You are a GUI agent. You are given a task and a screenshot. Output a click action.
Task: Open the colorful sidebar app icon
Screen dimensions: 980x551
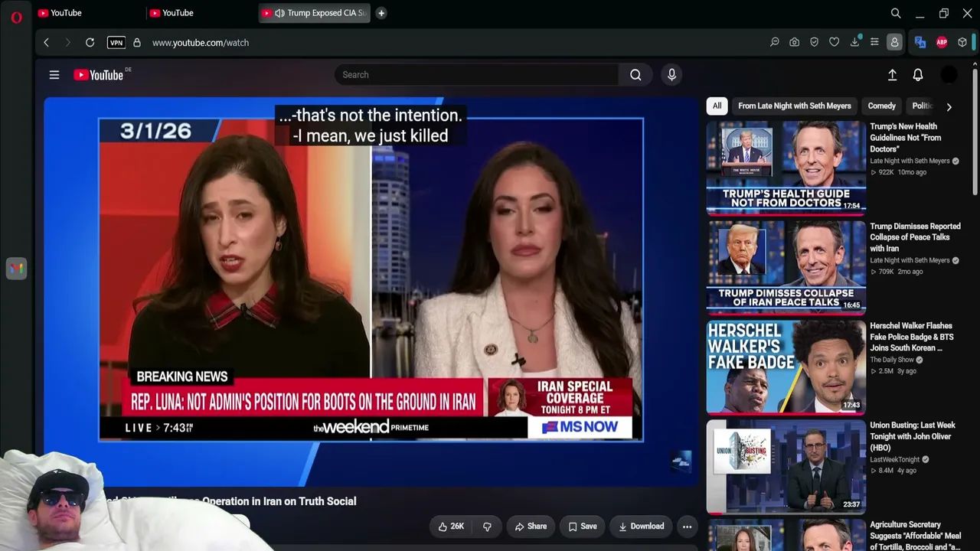coord(16,268)
